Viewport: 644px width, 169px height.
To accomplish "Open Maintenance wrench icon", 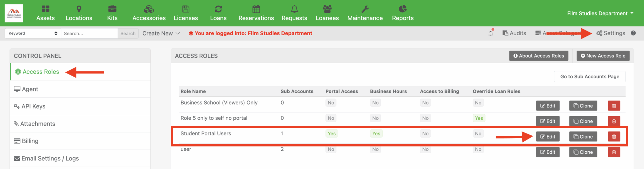I will point(365,9).
